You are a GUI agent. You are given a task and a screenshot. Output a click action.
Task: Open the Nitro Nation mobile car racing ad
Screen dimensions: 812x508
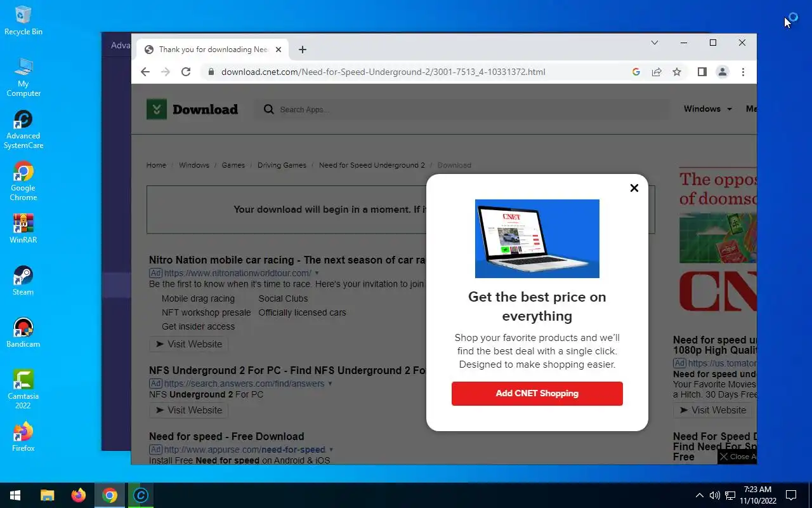pos(287,260)
